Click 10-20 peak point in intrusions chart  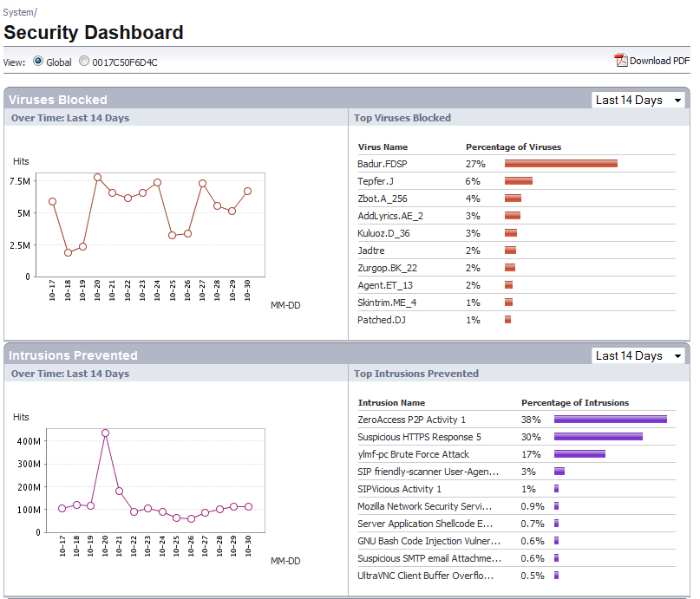105,433
